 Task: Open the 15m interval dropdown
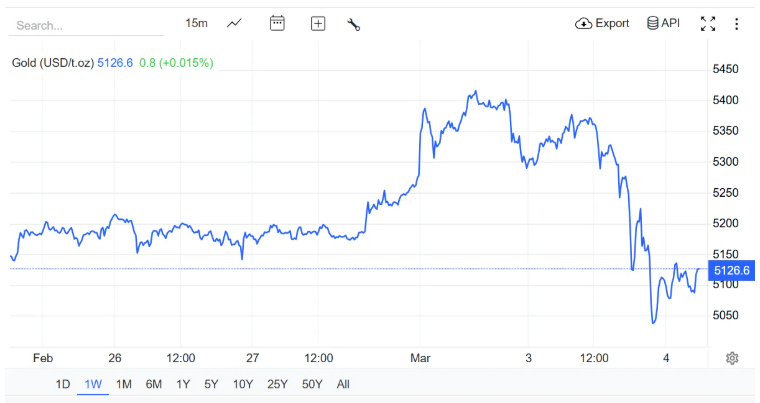coord(196,23)
